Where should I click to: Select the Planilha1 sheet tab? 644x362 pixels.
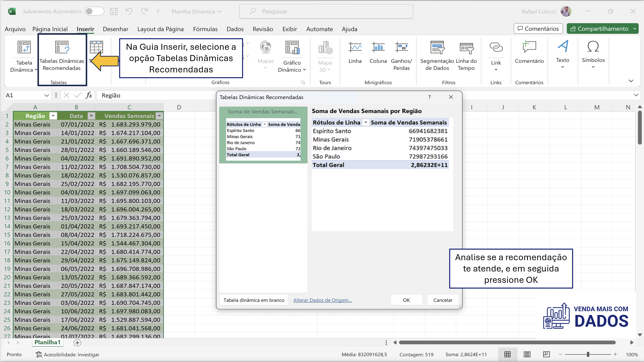[x=47, y=342]
